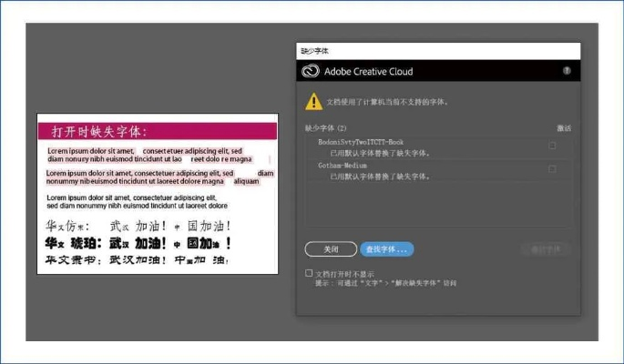Click the dimmed 激活字体 button
This screenshot has width=624, height=364.
click(547, 248)
